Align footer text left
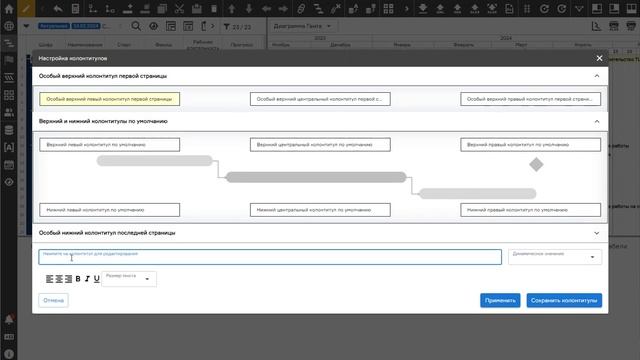Image resolution: width=640 pixels, height=360 pixels. coord(49,279)
